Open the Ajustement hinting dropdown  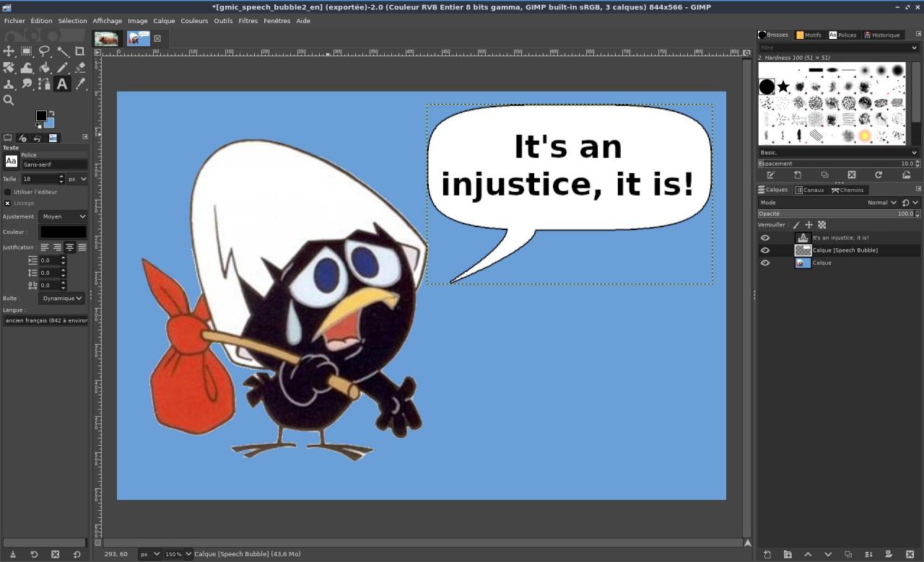click(64, 216)
